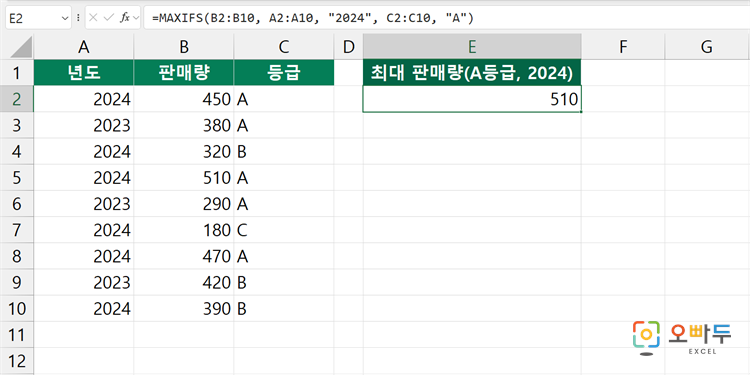
Task: Select row 11 header
Action: point(17,335)
